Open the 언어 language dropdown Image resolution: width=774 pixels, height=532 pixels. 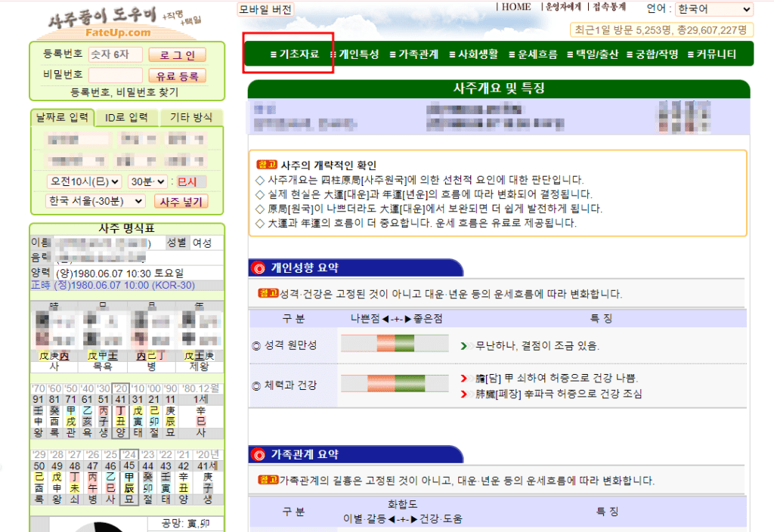click(x=714, y=9)
